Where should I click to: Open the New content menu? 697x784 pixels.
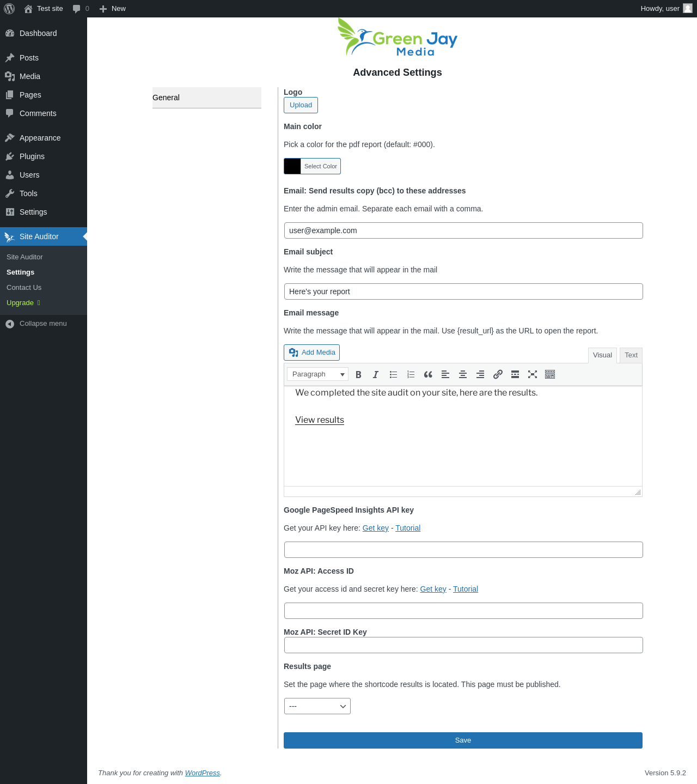(113, 9)
